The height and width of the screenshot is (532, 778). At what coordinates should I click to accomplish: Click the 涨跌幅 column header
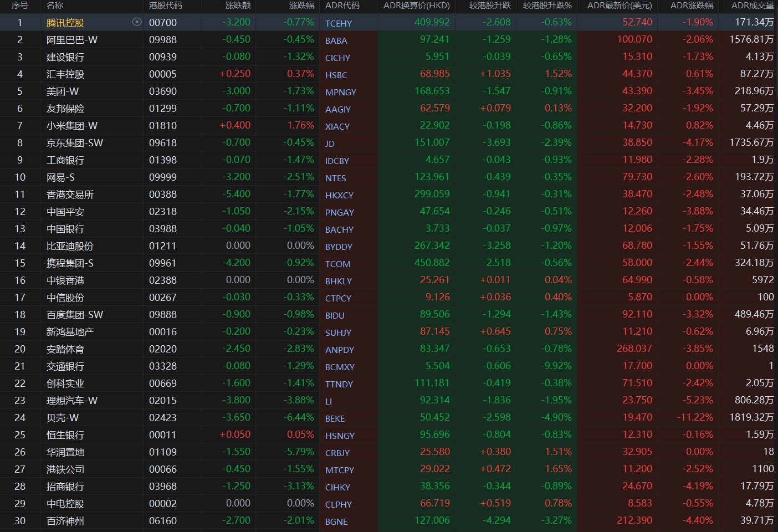tap(301, 6)
